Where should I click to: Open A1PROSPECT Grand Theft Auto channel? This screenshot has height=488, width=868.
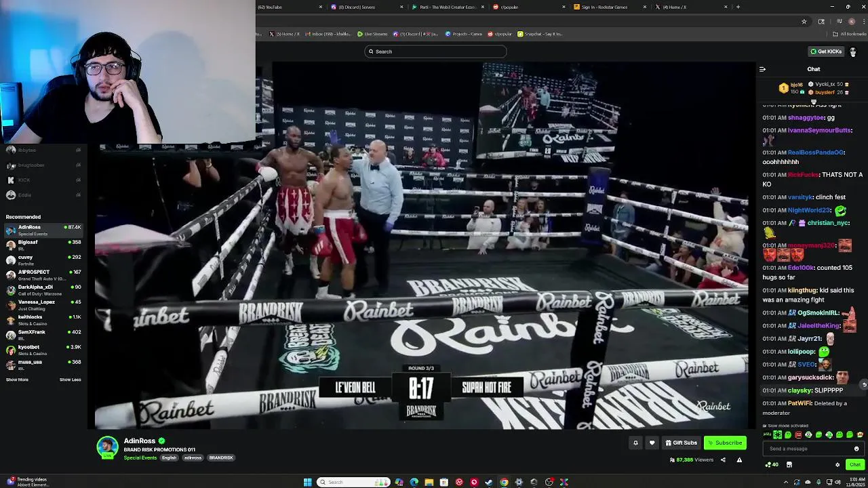point(42,274)
